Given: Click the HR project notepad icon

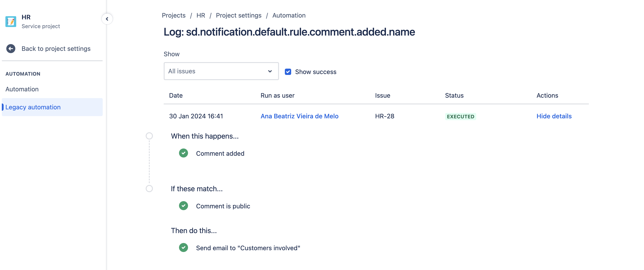Looking at the screenshot, I should point(11,21).
